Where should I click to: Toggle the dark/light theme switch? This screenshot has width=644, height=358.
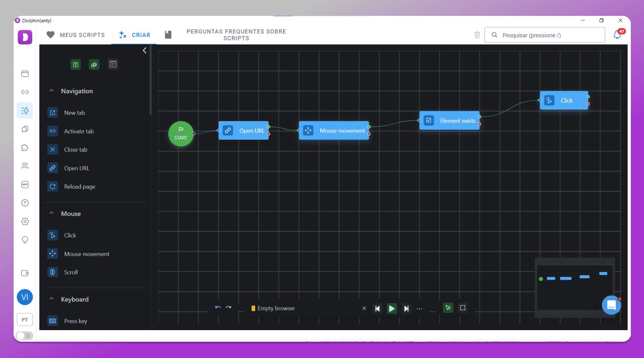[x=24, y=336]
